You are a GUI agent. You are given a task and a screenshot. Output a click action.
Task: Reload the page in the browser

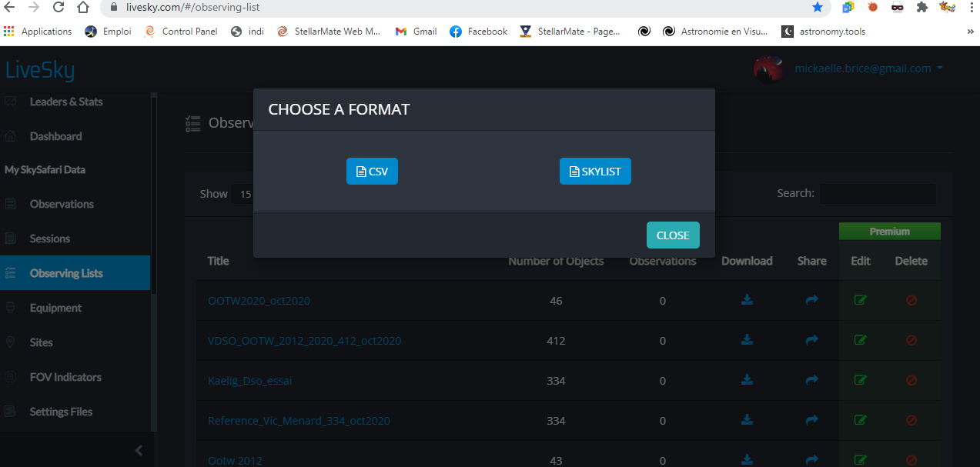(x=59, y=7)
